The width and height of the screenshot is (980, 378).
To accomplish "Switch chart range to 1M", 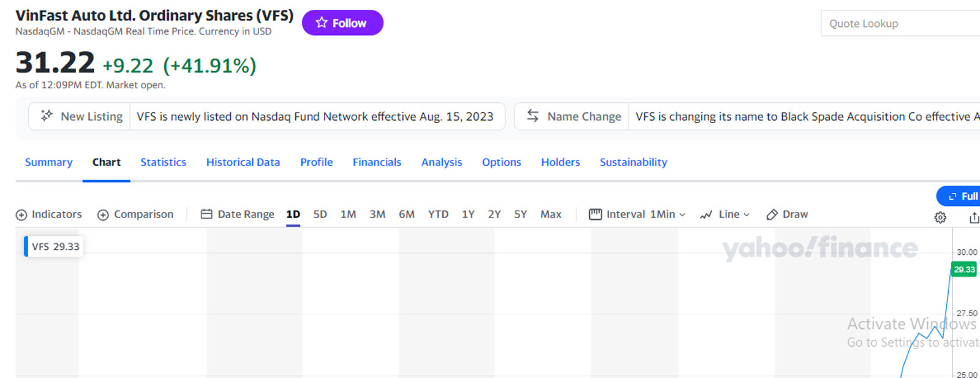I will click(x=348, y=214).
